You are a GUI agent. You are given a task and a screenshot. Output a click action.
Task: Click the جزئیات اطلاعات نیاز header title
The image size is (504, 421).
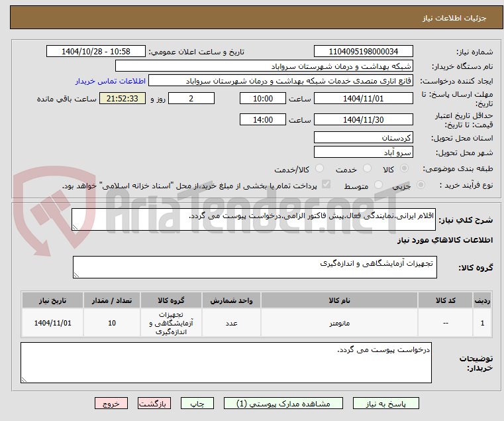454,18
